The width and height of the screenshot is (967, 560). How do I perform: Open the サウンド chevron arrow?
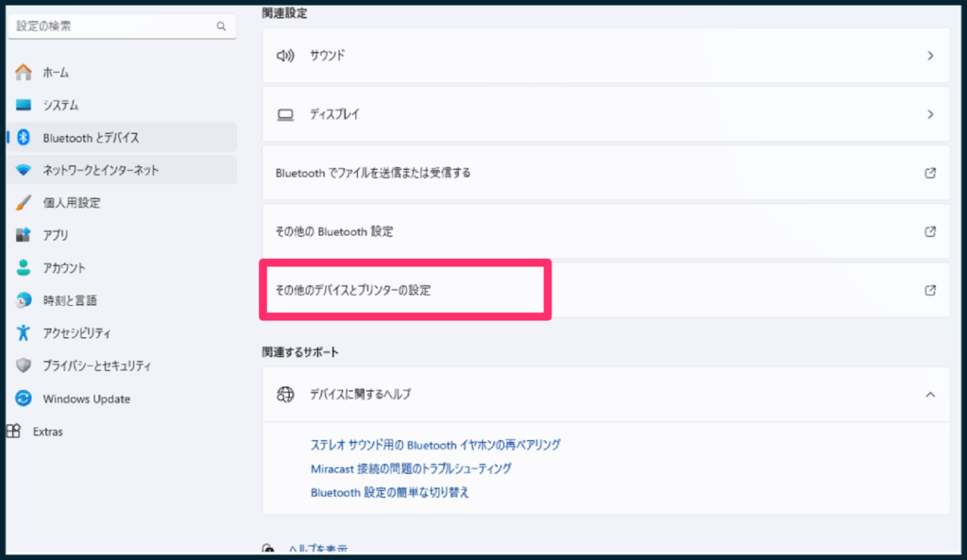(930, 56)
